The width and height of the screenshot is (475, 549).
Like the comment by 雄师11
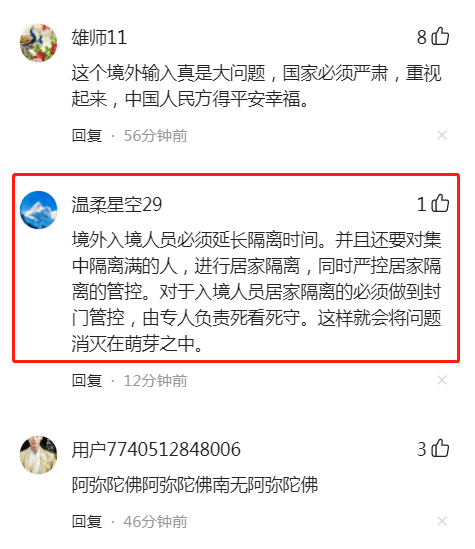click(440, 36)
